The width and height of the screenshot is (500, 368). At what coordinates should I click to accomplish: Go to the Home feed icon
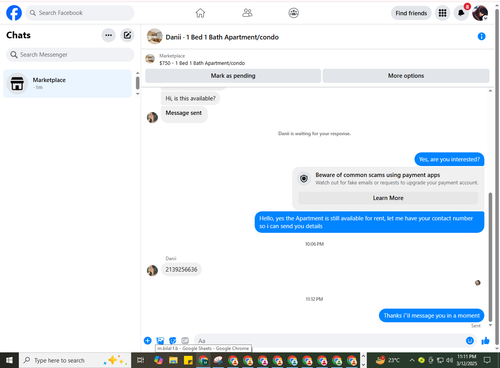click(200, 13)
